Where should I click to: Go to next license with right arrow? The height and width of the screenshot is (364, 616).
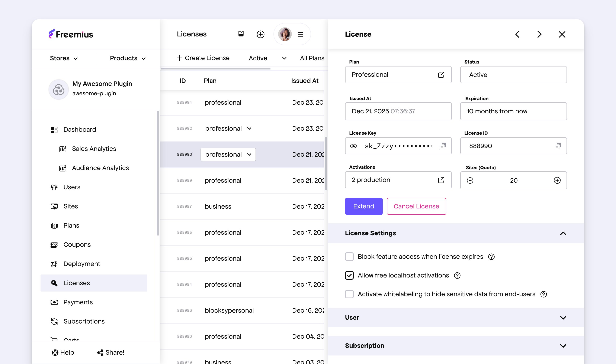pyautogui.click(x=539, y=34)
